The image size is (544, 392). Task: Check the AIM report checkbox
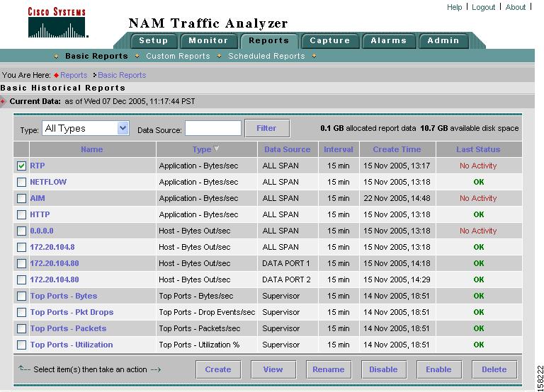tap(21, 198)
